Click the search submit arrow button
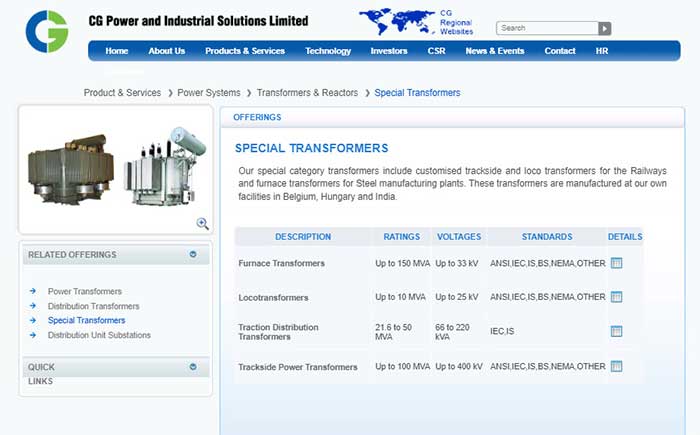 point(604,28)
